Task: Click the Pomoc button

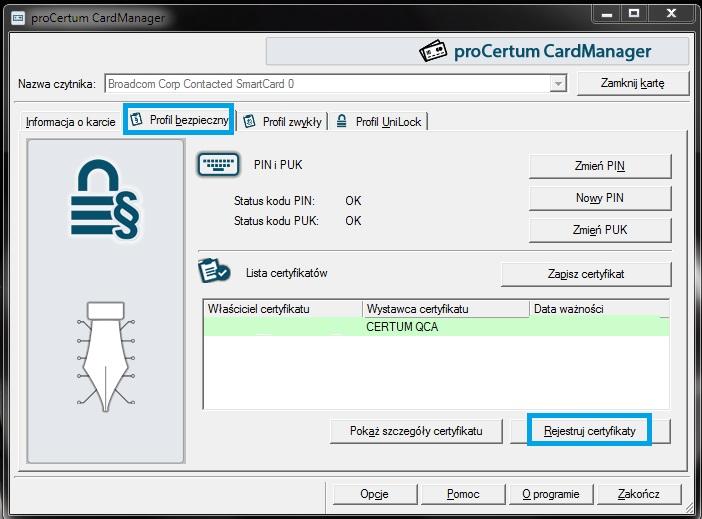Action: [463, 494]
